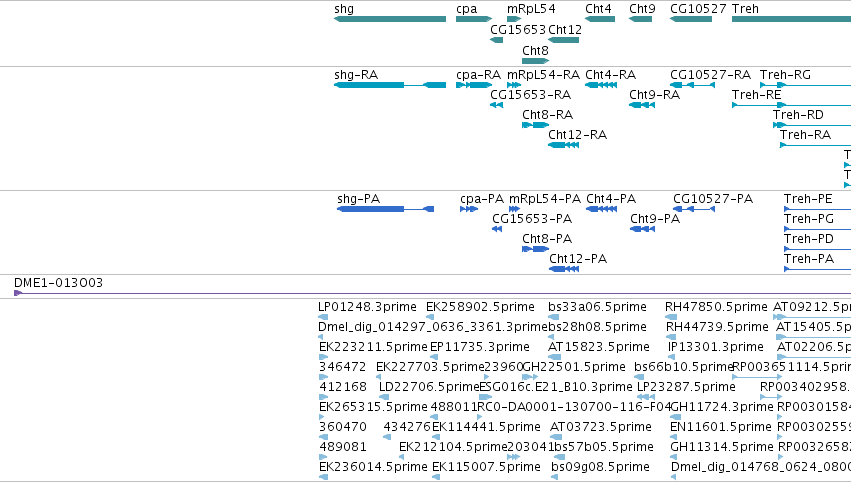851x482 pixels.
Task: Click the mRpL54 gene glyph
Action: point(514,19)
